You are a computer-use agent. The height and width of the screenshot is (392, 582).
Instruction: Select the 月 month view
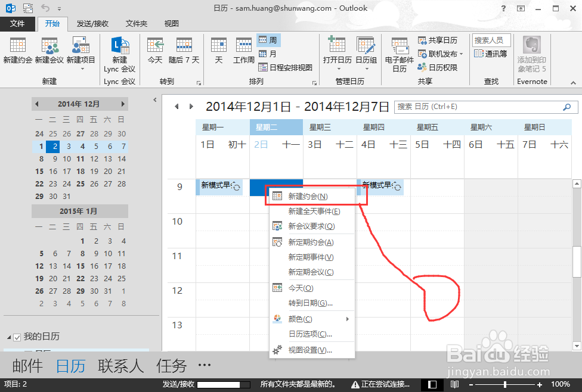268,54
